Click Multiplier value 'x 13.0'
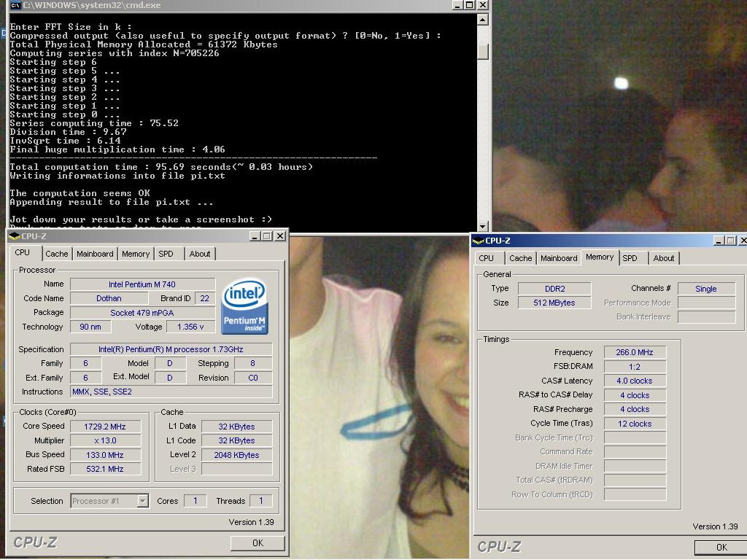The image size is (747, 560). point(105,441)
